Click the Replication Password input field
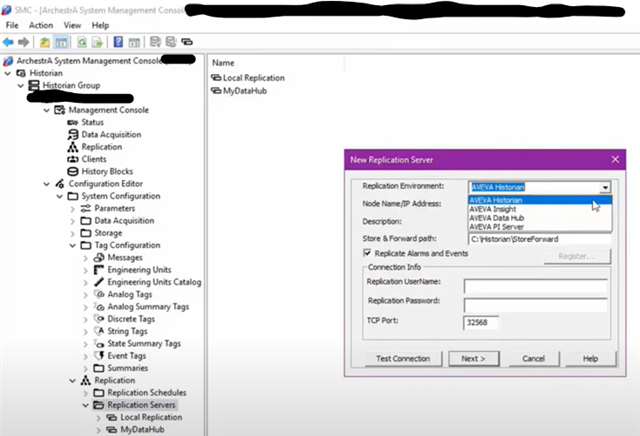 click(x=536, y=305)
